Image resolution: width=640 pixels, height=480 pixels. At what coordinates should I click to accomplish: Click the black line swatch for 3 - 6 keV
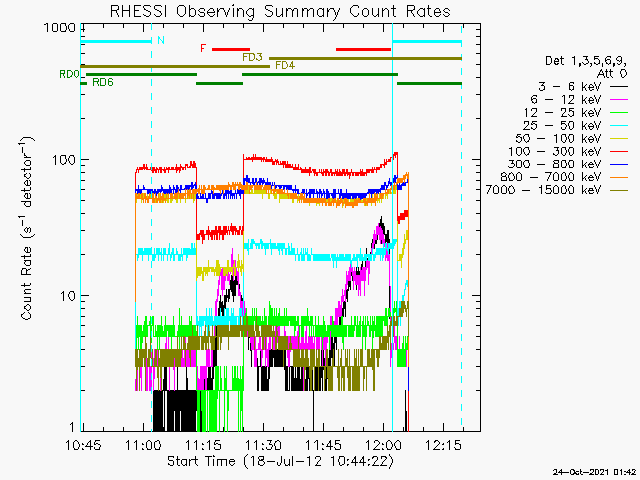tap(619, 87)
